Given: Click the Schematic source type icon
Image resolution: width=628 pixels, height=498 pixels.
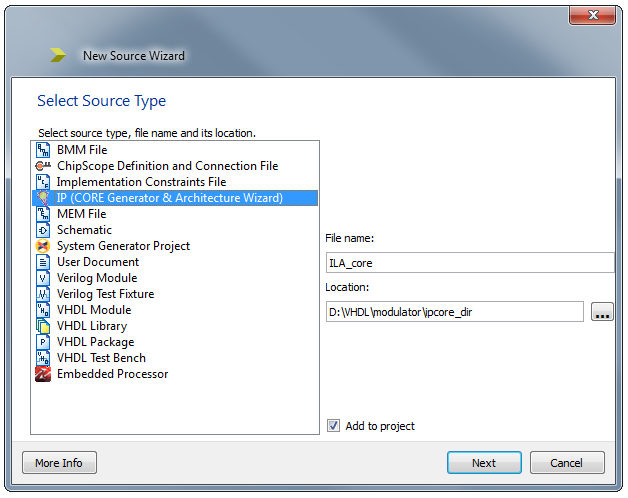Looking at the screenshot, I should (43, 230).
